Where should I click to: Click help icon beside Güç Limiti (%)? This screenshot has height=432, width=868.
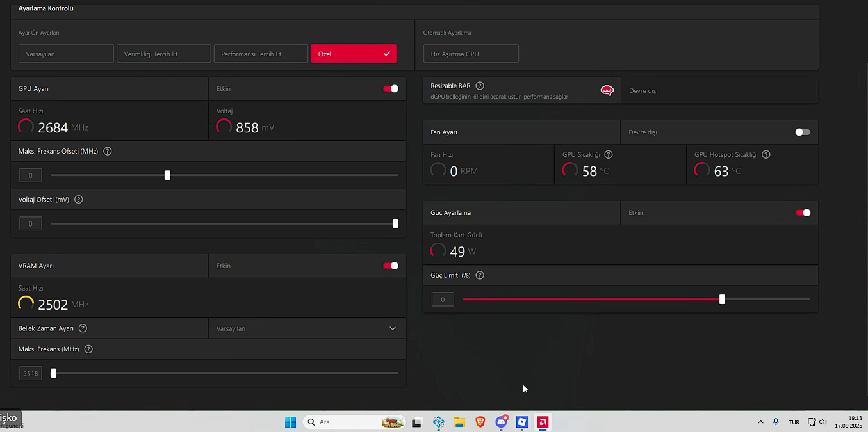[480, 275]
